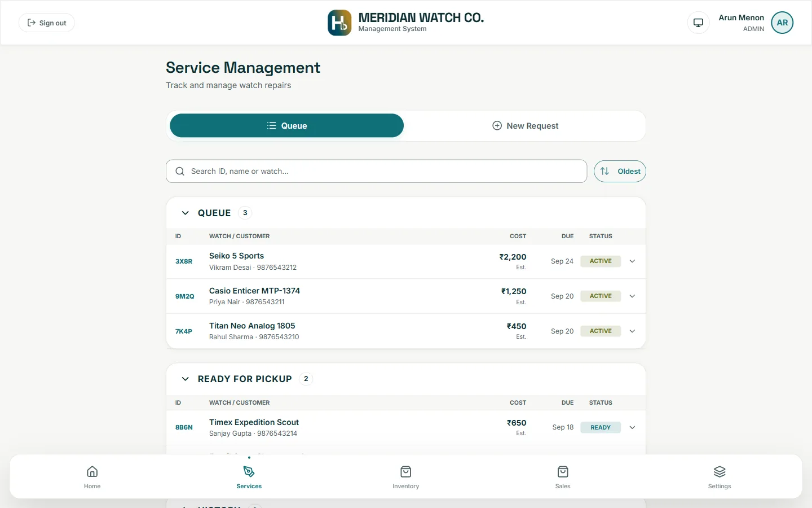Select service ID 8B6N

[184, 427]
